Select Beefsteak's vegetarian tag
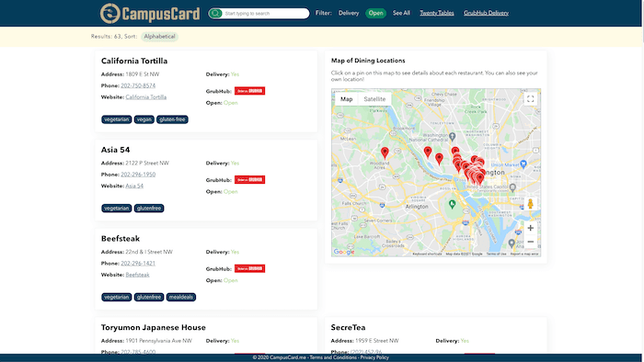 pos(117,297)
